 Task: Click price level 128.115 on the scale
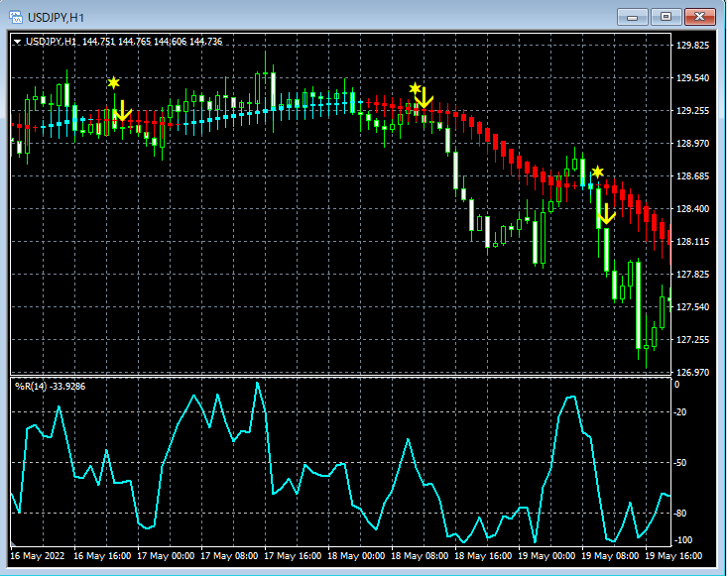tap(692, 242)
